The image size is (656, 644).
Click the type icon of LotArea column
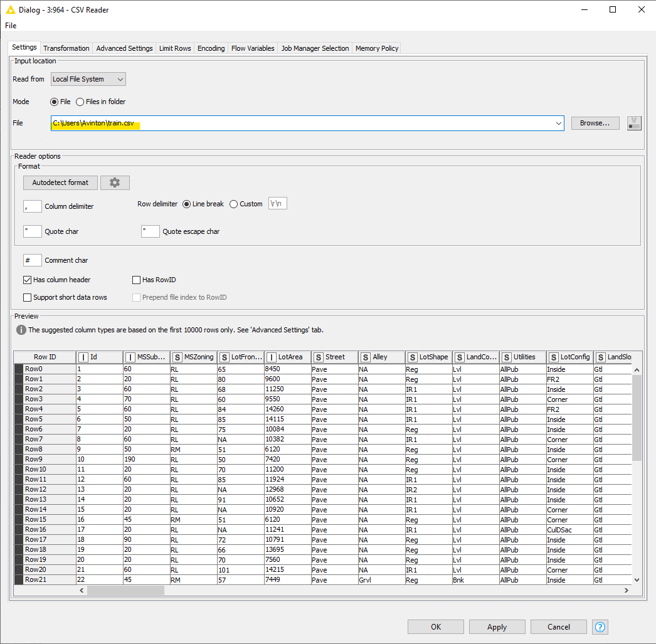click(x=272, y=357)
